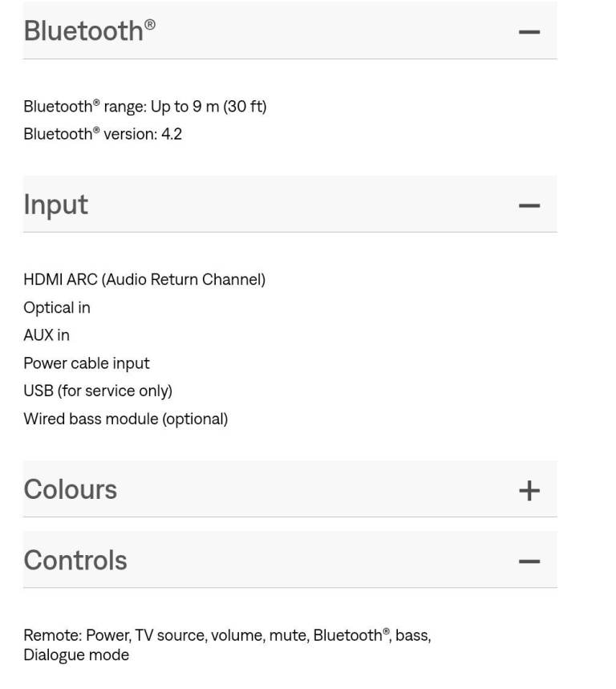Click the words 'Bluetooth® version:'

(x=90, y=134)
